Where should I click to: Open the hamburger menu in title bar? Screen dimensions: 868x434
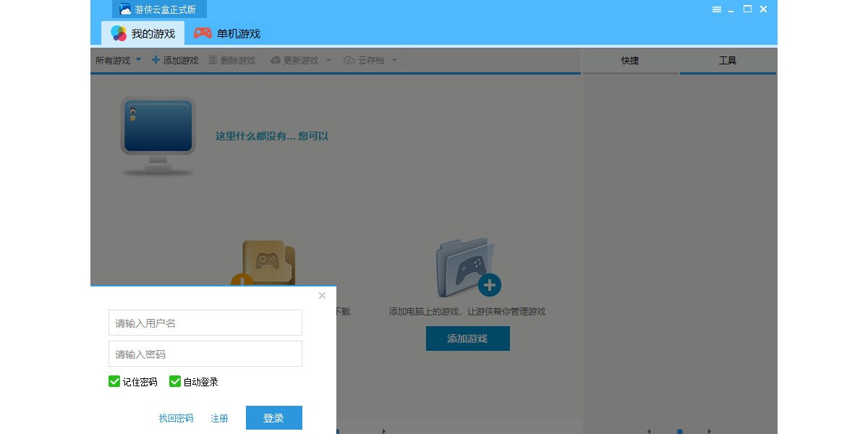coord(716,9)
